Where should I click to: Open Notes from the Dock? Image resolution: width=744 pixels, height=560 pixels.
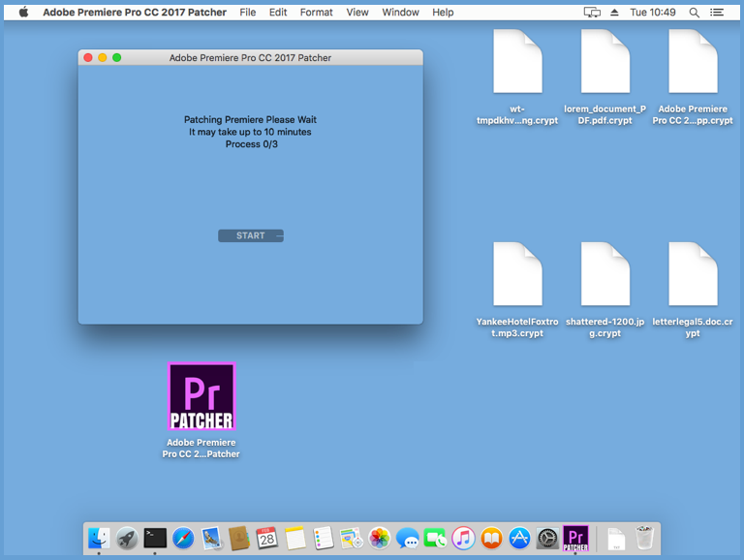coord(295,538)
